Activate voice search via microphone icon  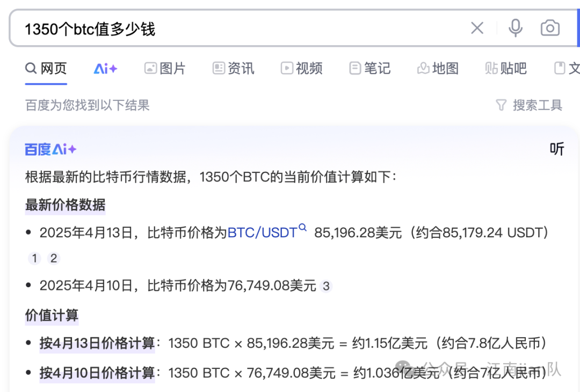pos(515,27)
